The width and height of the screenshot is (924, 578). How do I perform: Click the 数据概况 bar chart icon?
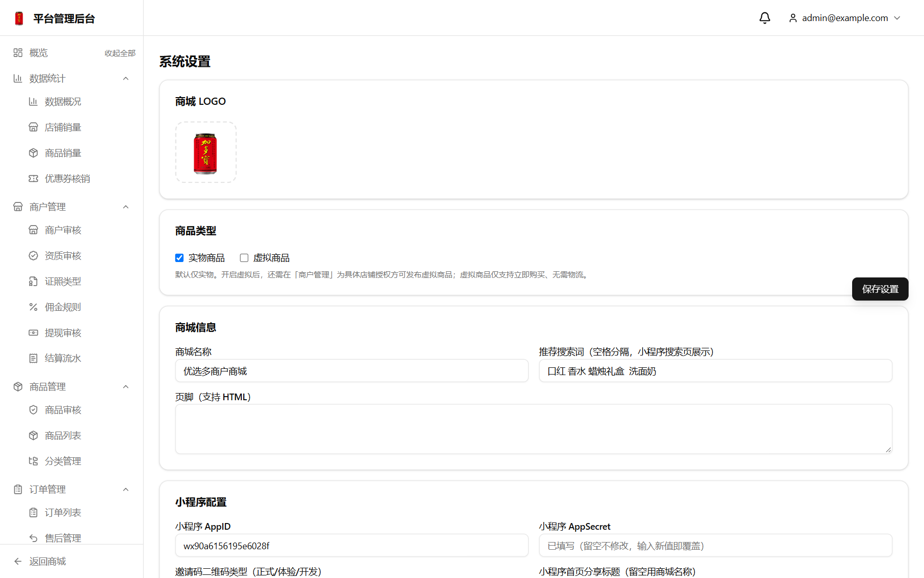point(33,102)
